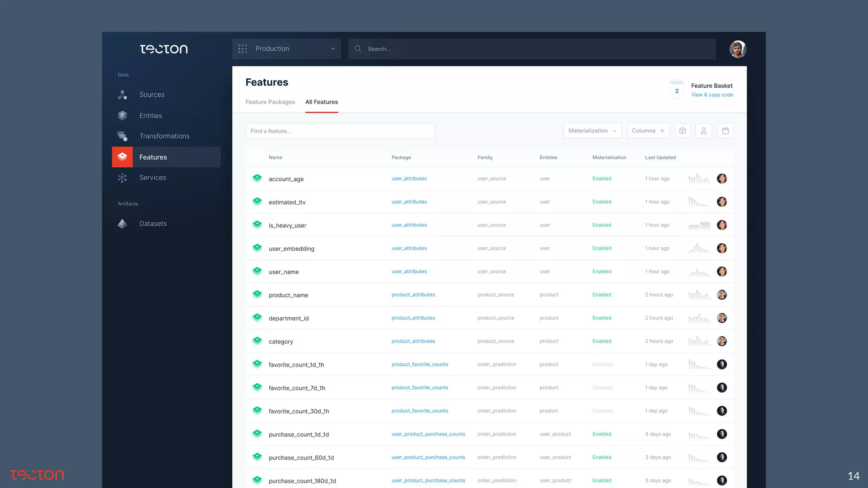Open the profile avatar menu
This screenshot has height=488, width=868.
pyautogui.click(x=737, y=49)
